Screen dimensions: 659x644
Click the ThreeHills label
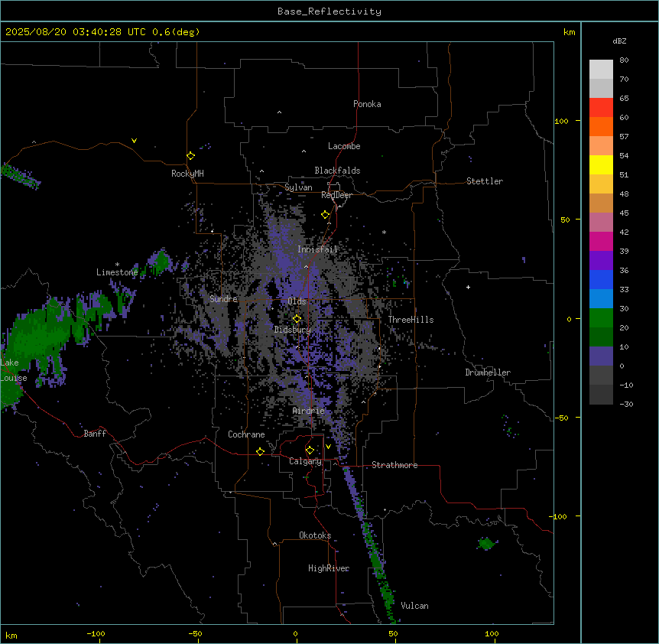pos(411,320)
